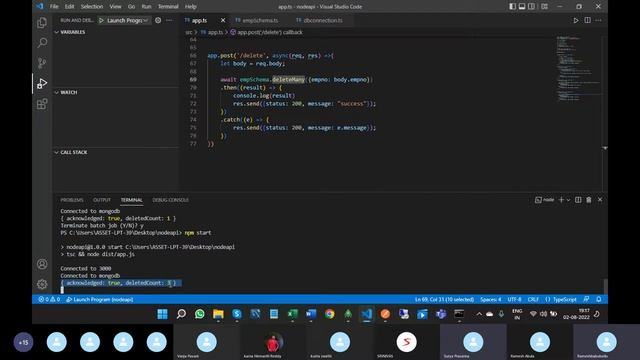The height and width of the screenshot is (360, 640).
Task: Customize layout icon in title bar
Action: (x=544, y=7)
